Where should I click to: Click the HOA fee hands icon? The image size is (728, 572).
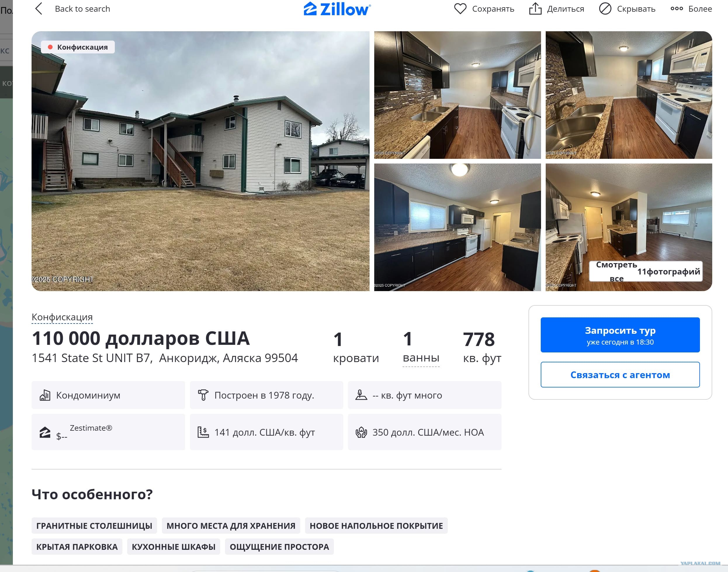[x=361, y=432]
